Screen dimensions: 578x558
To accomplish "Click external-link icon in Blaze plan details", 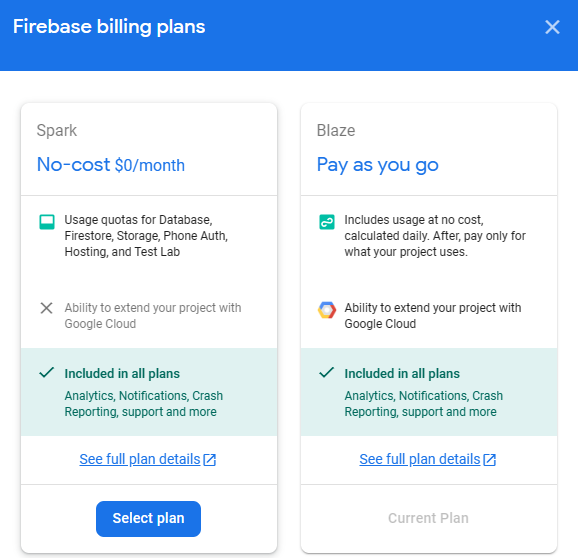I will (490, 460).
